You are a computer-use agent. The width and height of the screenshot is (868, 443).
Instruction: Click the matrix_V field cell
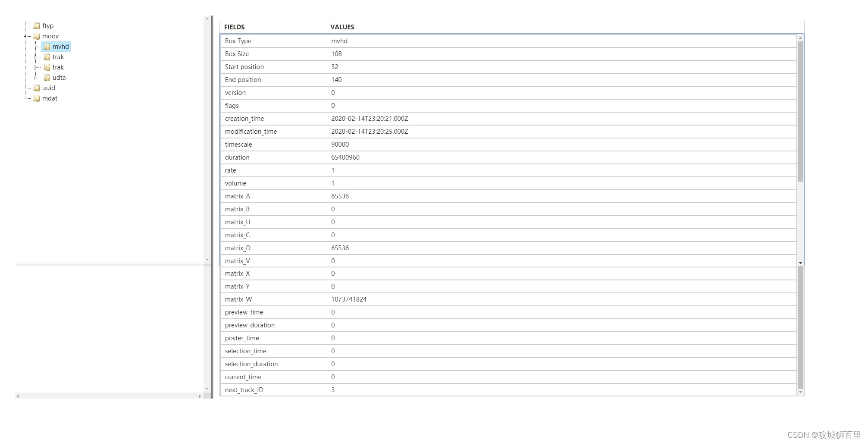[x=237, y=261]
